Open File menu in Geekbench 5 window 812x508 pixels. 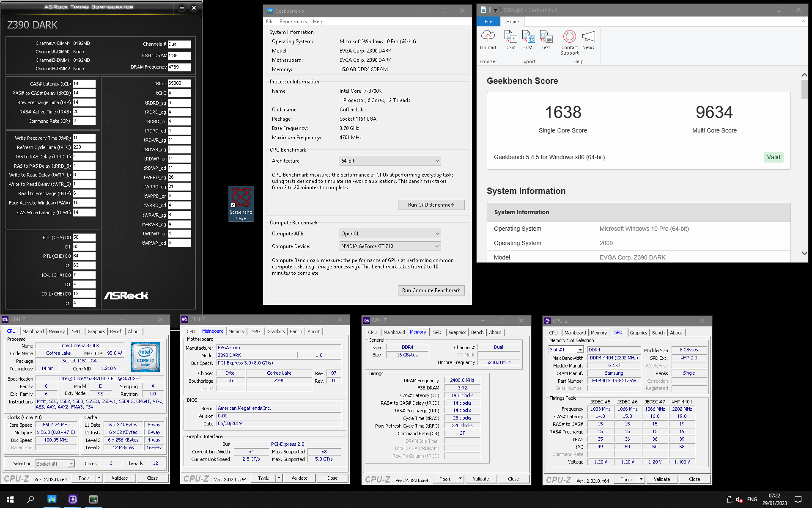pyautogui.click(x=270, y=22)
